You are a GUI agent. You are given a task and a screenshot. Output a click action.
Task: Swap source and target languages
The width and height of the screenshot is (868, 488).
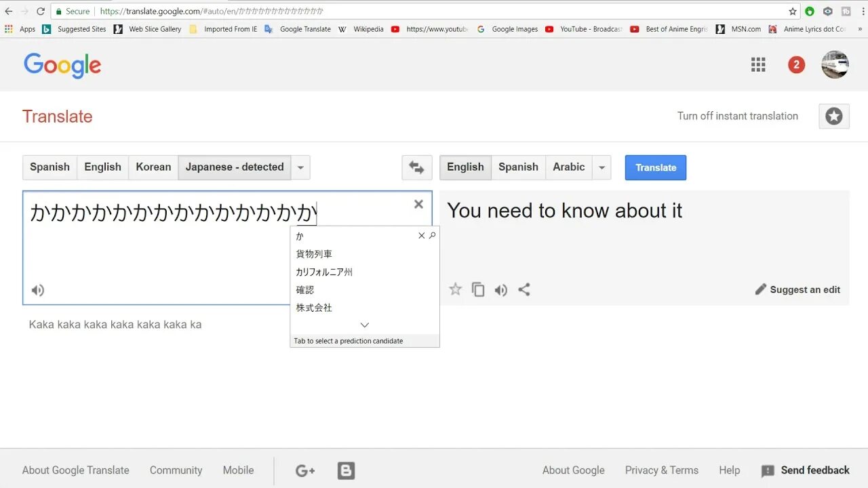(416, 167)
